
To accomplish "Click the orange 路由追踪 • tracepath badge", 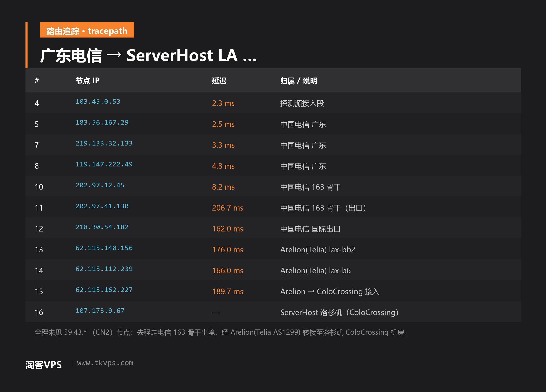I will (x=87, y=30).
